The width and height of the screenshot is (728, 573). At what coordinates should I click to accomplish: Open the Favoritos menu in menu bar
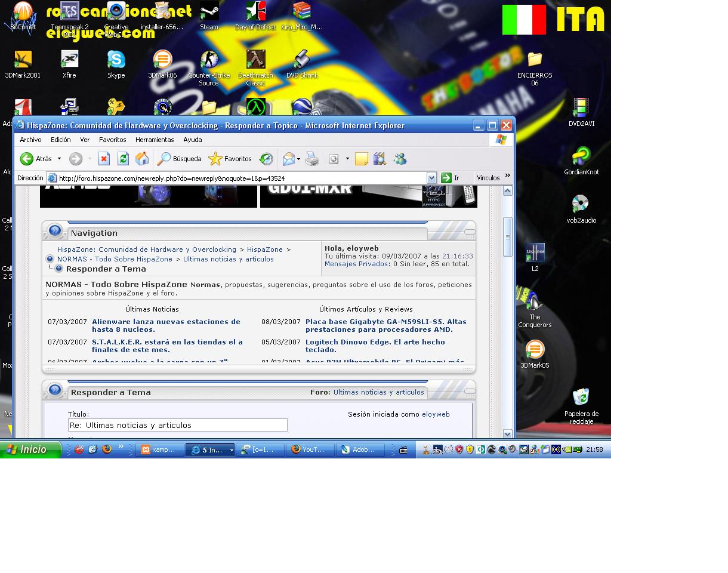tap(113, 140)
